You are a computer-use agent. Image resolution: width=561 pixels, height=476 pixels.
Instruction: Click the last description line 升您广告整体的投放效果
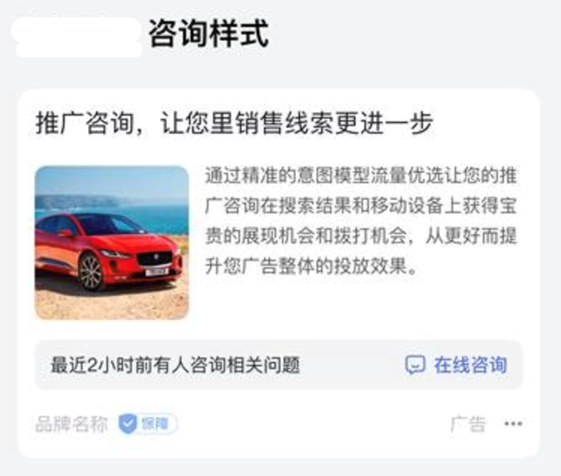point(311,266)
